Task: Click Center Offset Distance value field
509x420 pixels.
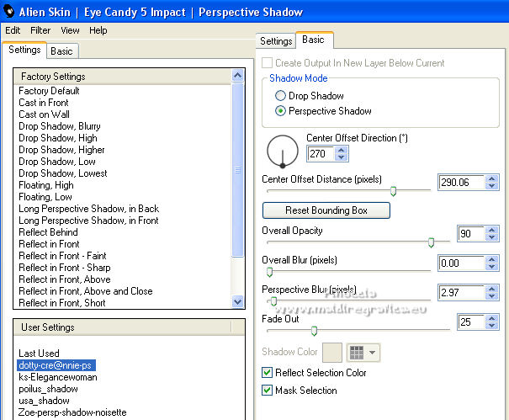Action: pos(462,183)
